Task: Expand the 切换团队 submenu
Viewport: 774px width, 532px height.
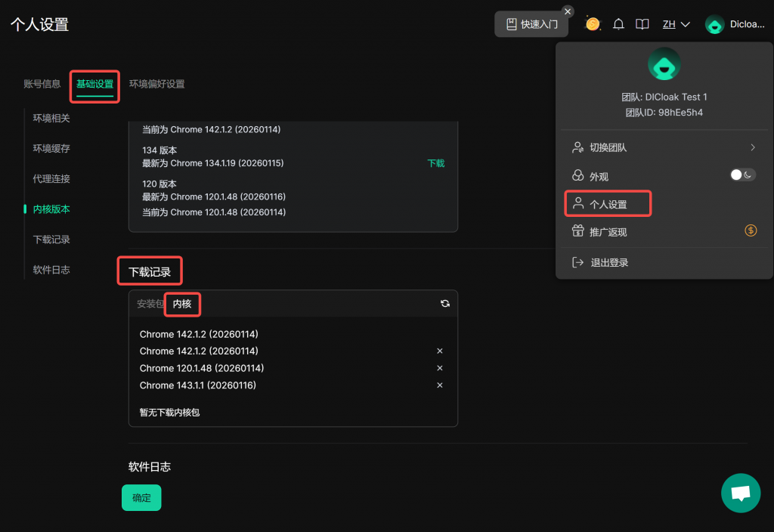Action: point(753,147)
